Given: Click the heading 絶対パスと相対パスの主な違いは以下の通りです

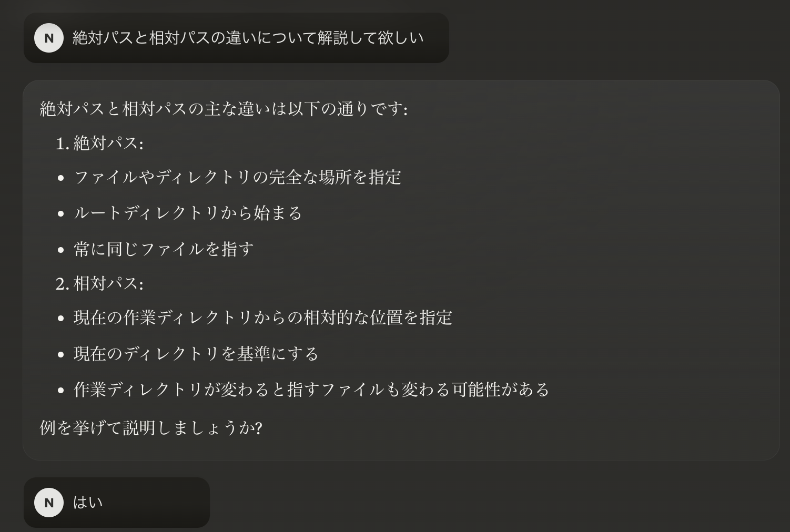Looking at the screenshot, I should pyautogui.click(x=225, y=109).
